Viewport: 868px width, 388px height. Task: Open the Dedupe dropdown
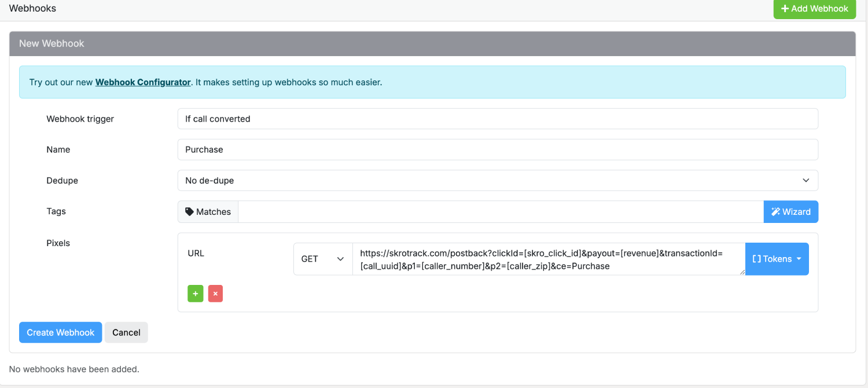498,180
